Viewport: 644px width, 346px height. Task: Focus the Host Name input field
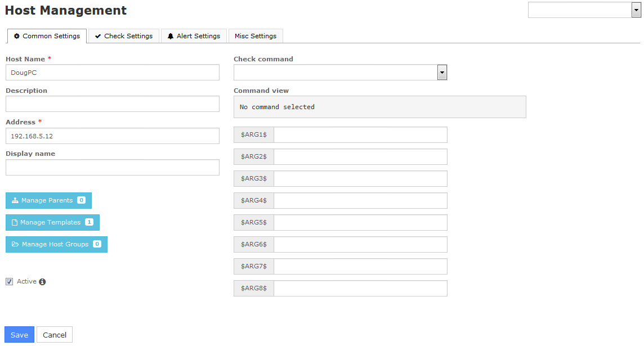click(113, 73)
